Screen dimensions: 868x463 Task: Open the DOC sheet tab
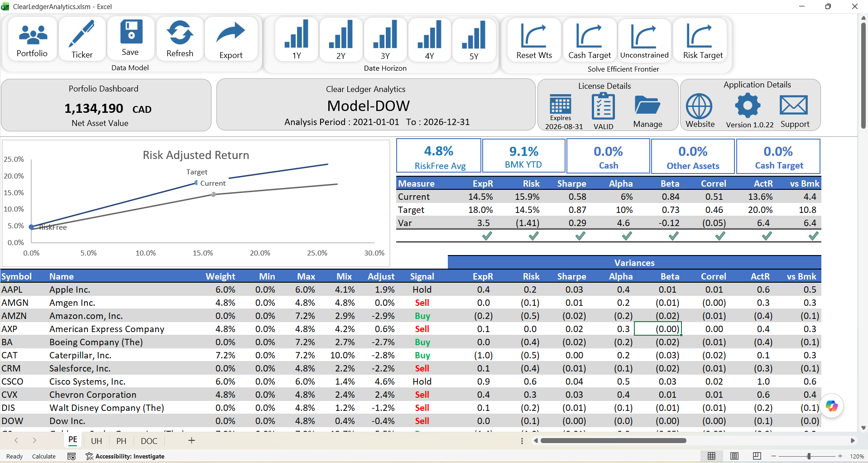coord(149,441)
